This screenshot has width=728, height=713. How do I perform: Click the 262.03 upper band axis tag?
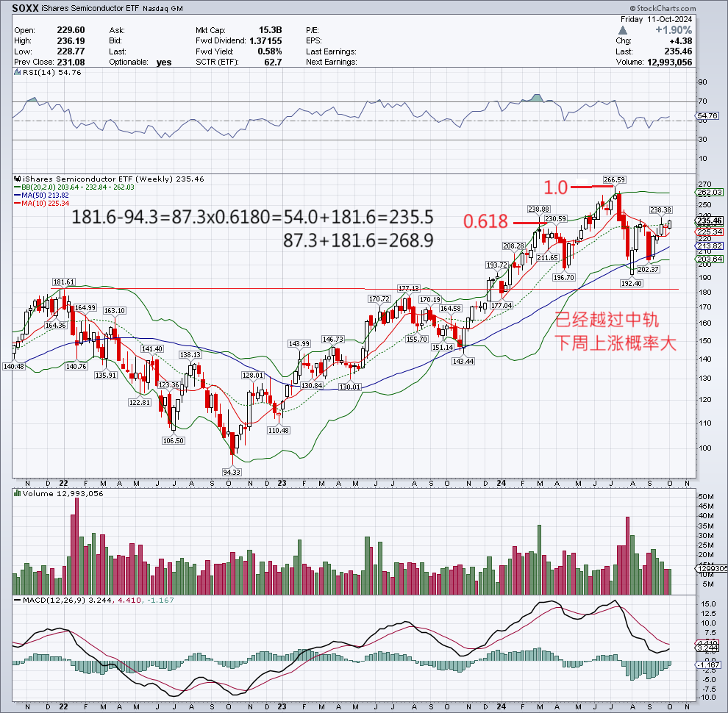710,192
